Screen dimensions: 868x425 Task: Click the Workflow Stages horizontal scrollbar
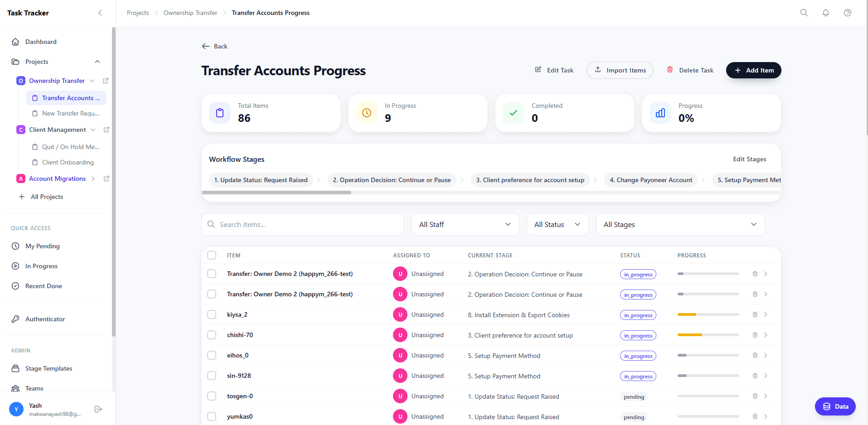[x=276, y=193]
